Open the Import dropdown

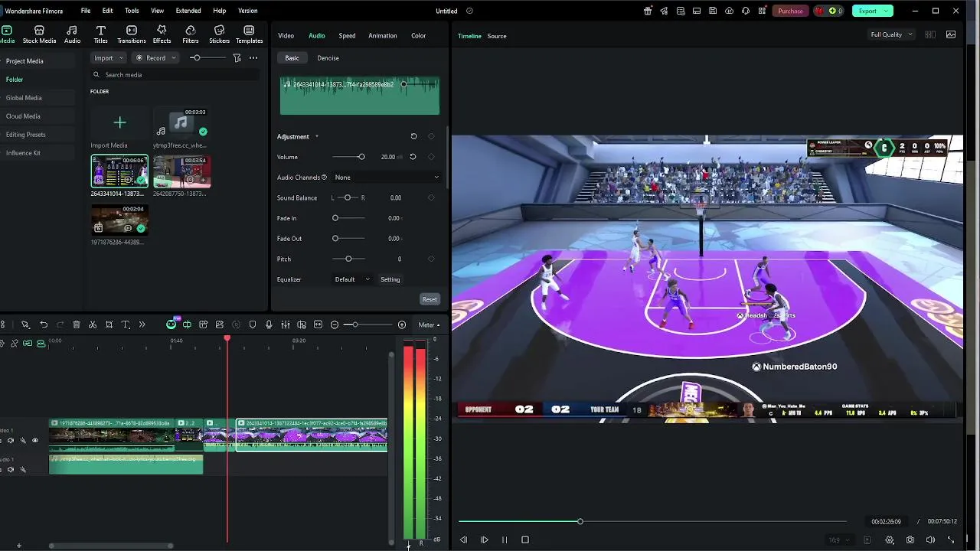coord(108,58)
